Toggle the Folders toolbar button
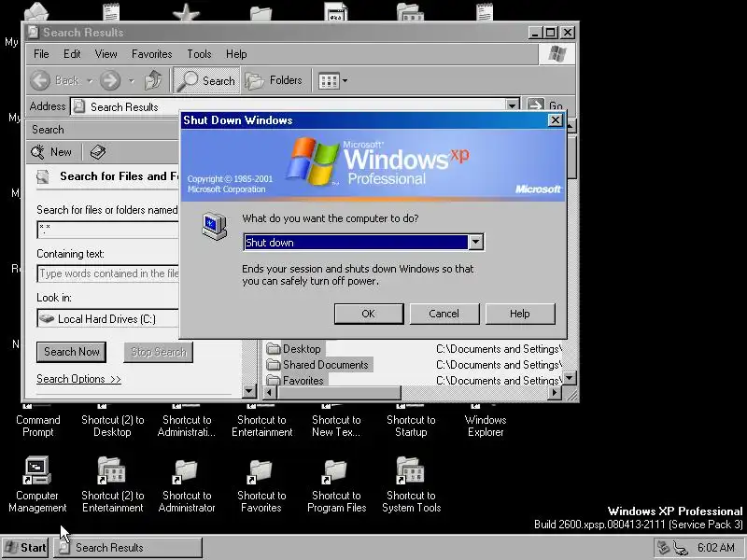This screenshot has height=560, width=747. [x=275, y=80]
